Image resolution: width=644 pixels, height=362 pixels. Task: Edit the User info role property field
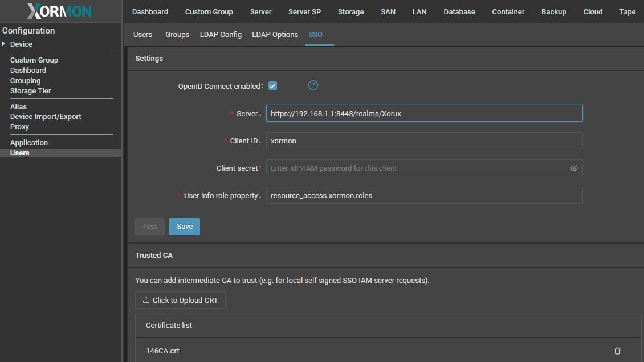[424, 195]
